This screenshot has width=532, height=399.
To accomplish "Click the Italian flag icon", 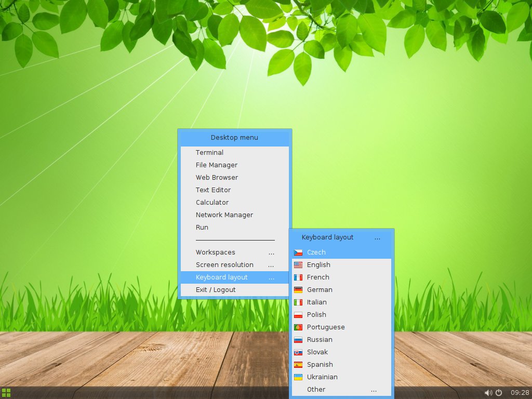I will click(x=298, y=302).
